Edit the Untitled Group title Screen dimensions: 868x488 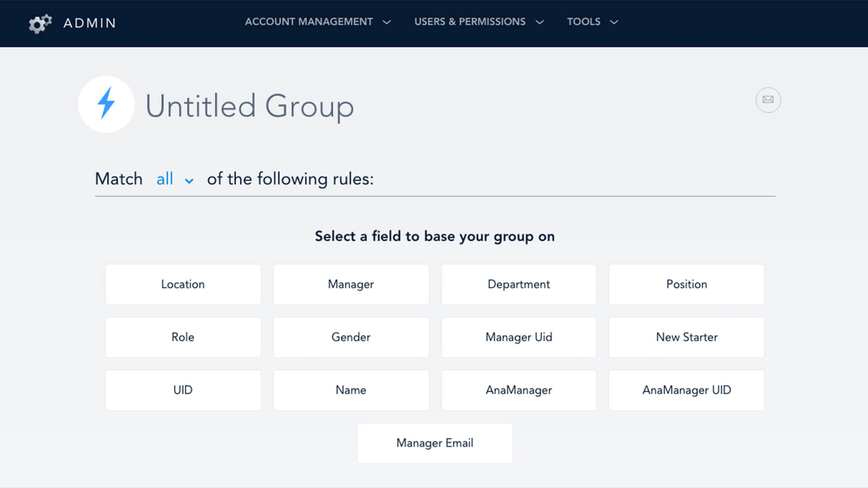pos(250,106)
